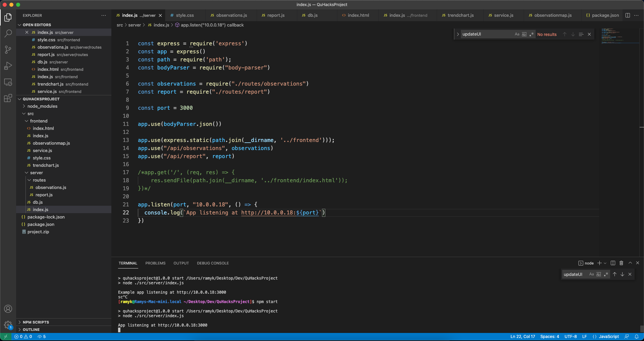Screen dimensions: 644x341
Task: Open the Source Control view
Action: click(8, 50)
